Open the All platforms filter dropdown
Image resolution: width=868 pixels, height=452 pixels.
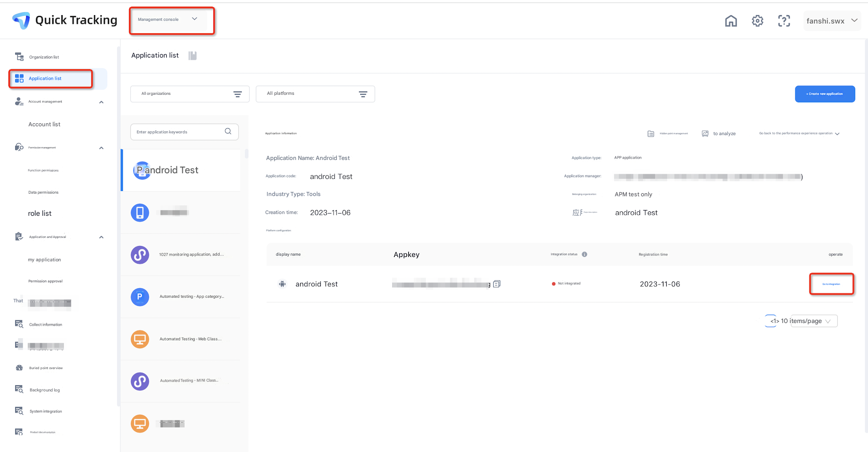tap(315, 94)
